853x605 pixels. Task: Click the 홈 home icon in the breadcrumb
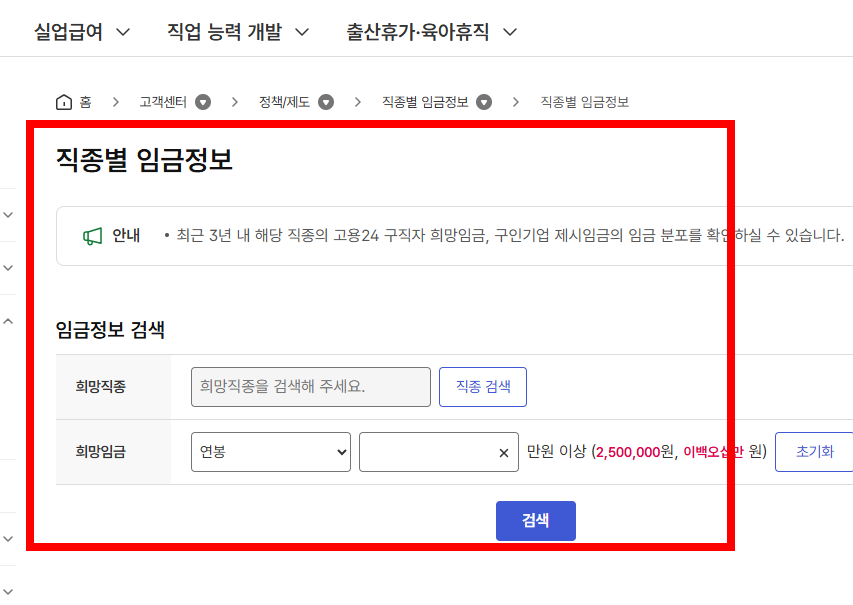[62, 101]
